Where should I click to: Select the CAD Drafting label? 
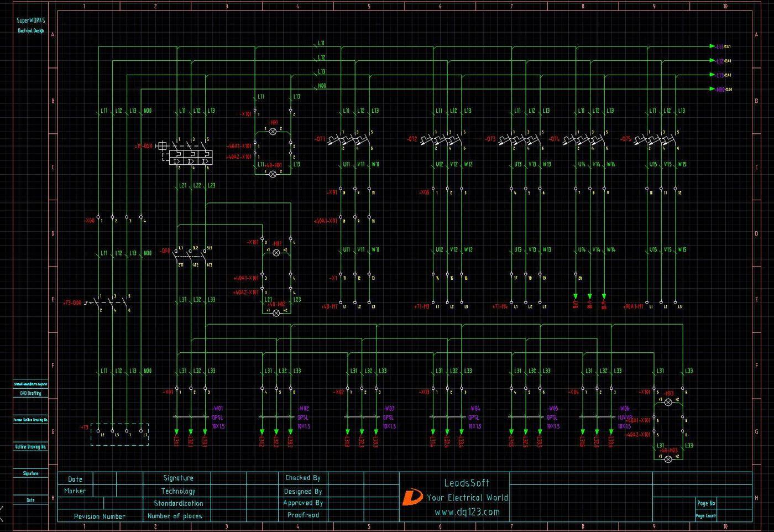coord(30,393)
